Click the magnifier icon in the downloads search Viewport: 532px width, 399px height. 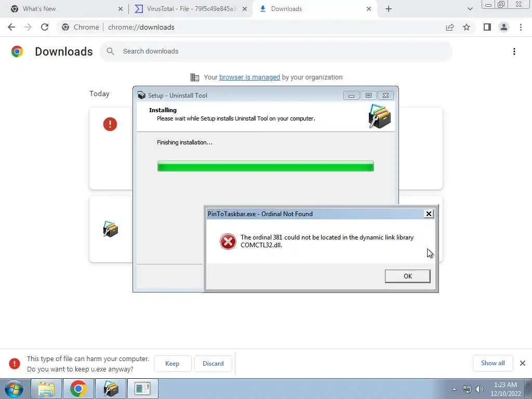pyautogui.click(x=110, y=51)
